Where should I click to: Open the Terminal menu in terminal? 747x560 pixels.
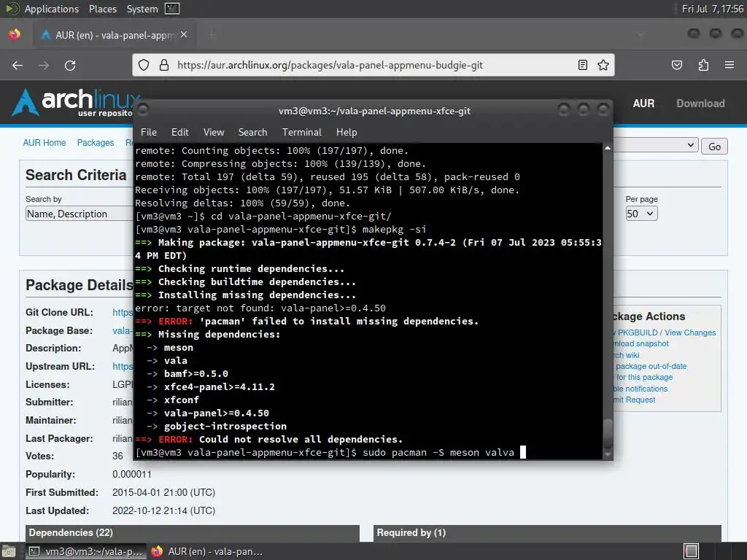coord(301,133)
